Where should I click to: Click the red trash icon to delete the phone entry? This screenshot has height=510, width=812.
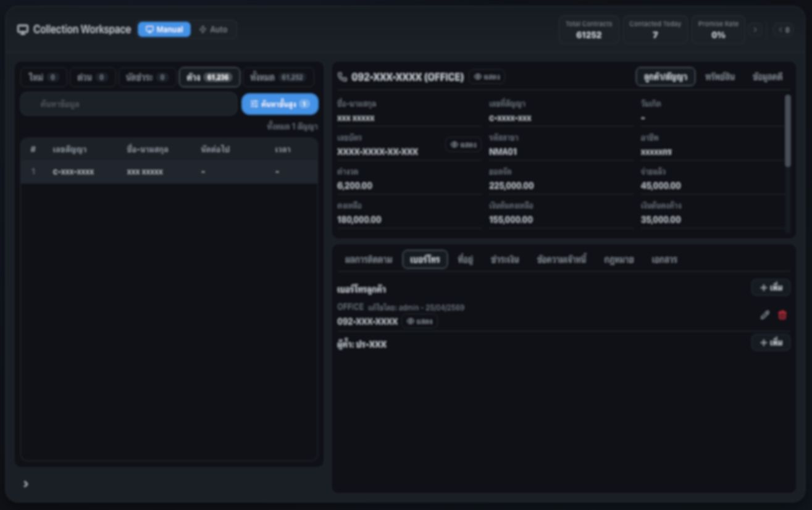782,316
